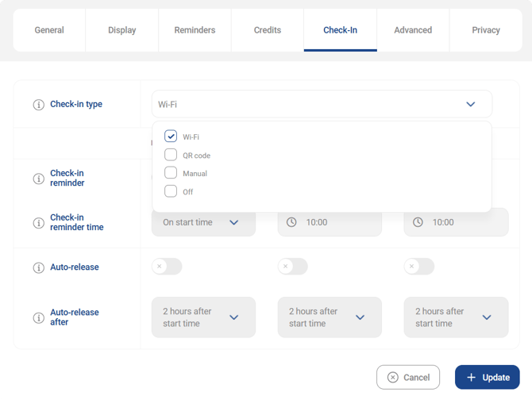The height and width of the screenshot is (400, 532).
Task: Switch to the Display tab
Action: coord(122,30)
